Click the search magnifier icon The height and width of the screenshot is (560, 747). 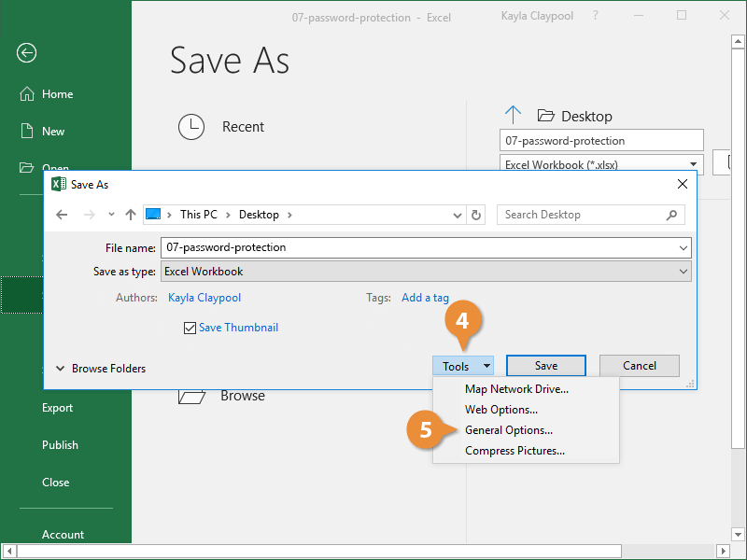671,215
